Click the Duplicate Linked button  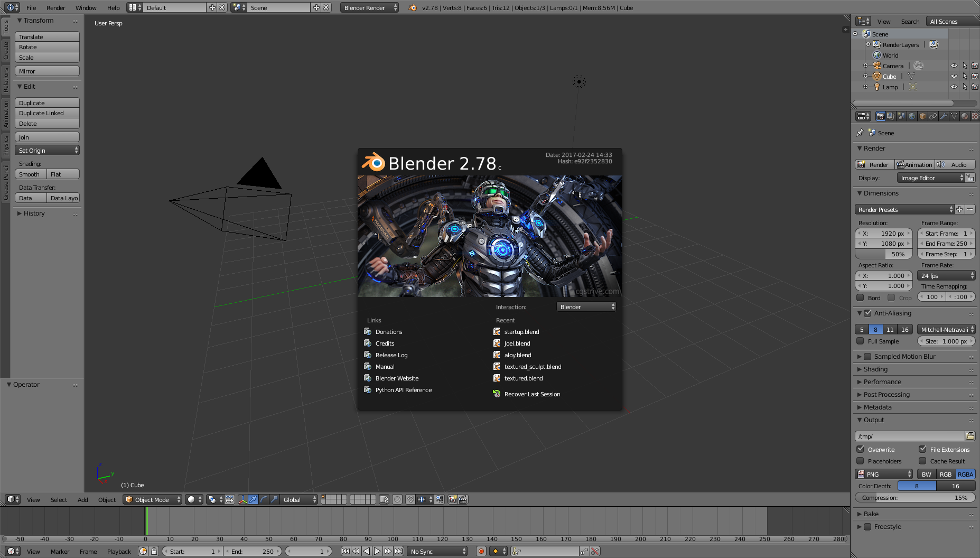47,113
